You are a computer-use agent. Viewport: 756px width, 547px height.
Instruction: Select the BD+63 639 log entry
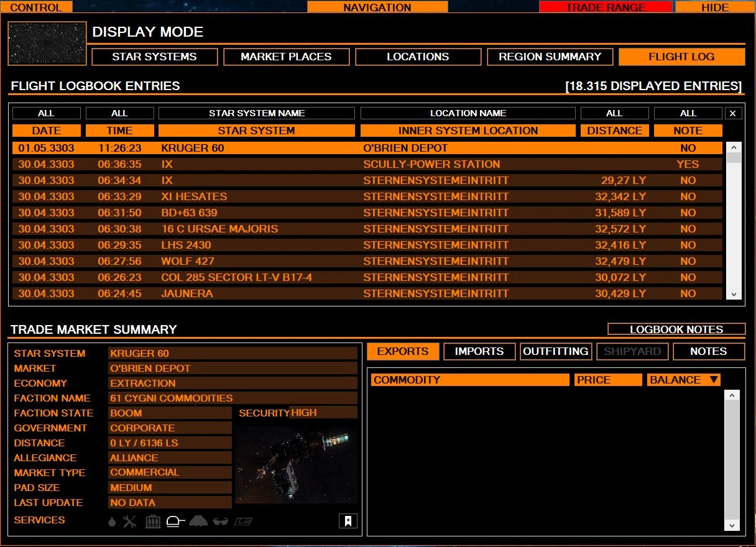[x=367, y=213]
